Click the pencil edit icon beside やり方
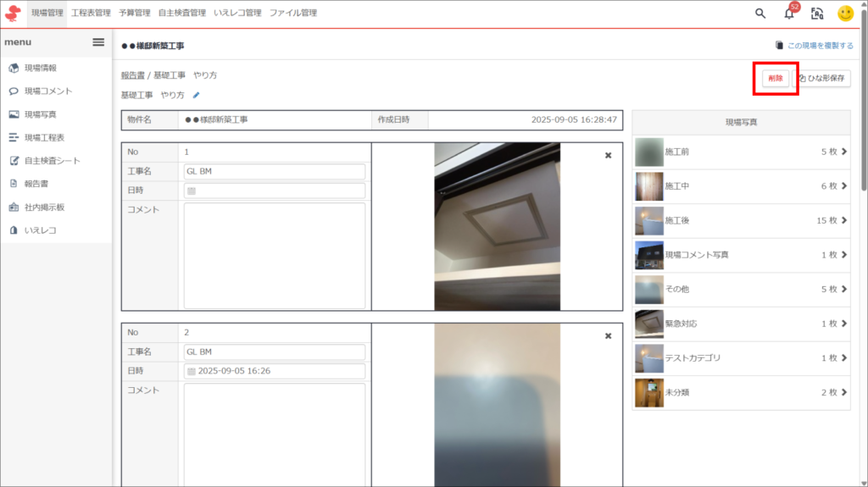868x487 pixels. (x=197, y=96)
